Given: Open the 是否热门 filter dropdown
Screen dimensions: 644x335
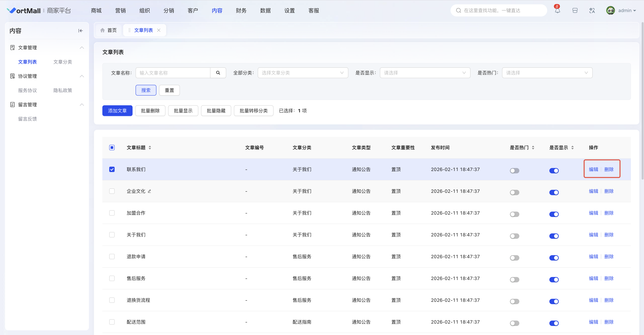Looking at the screenshot, I should coord(547,73).
